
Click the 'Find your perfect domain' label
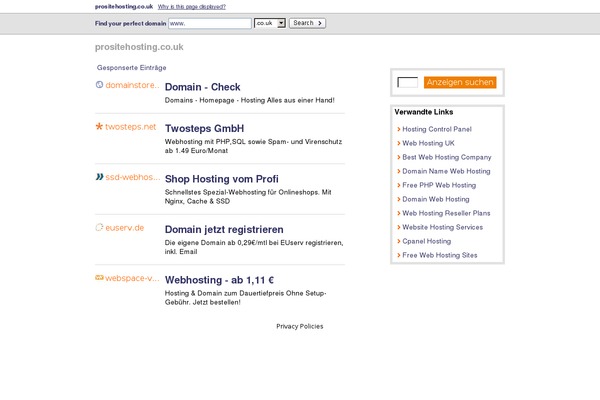pos(130,23)
